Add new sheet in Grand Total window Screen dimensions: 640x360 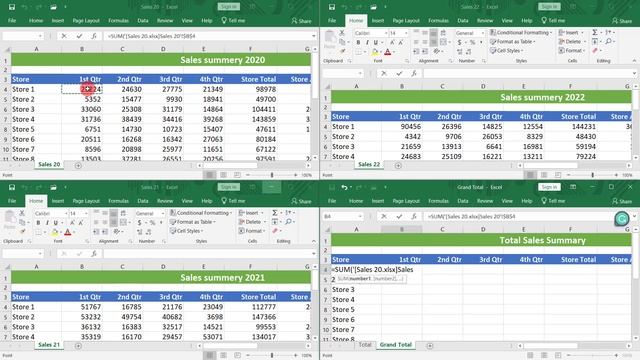(x=430, y=346)
